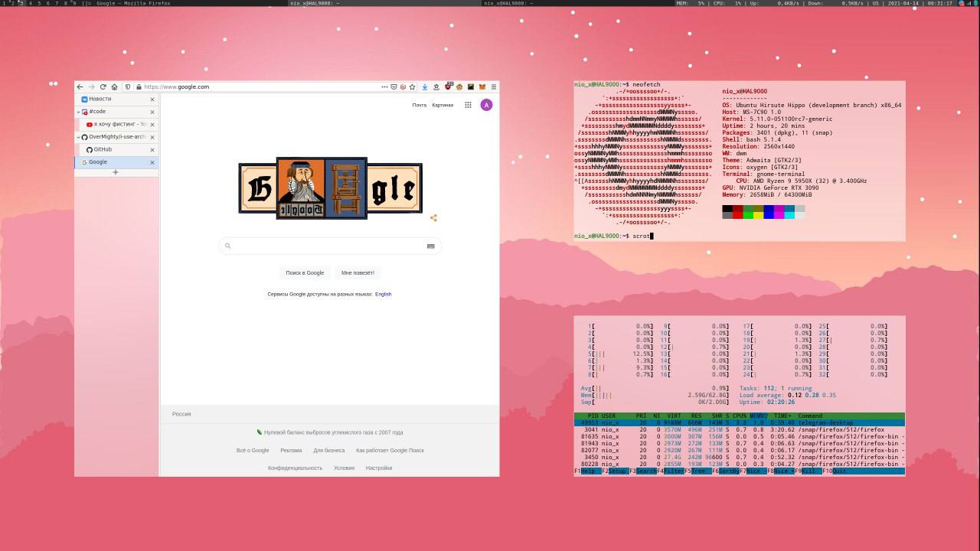Screen dimensions: 980x551
Task: Close the Новости tab
Action: (x=152, y=99)
